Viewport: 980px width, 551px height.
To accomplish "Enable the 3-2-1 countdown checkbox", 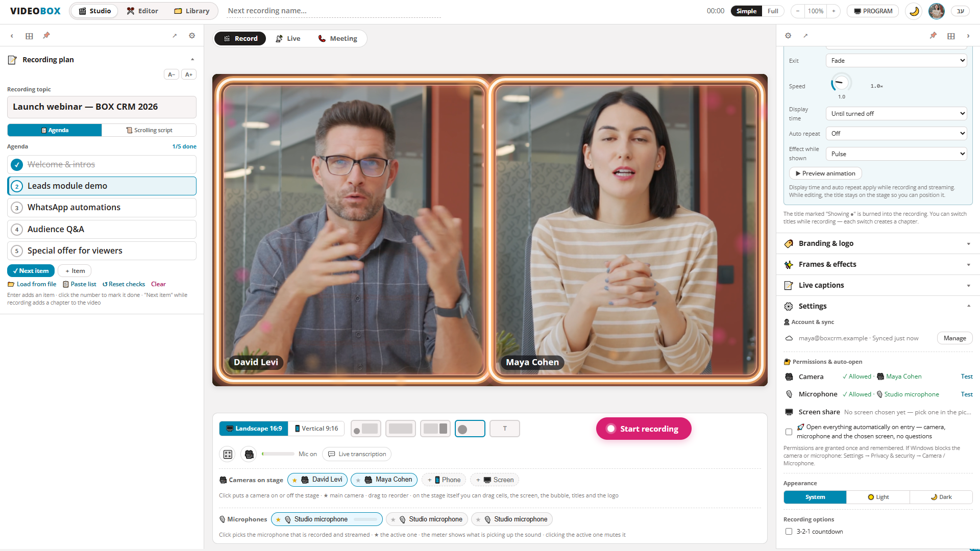I will 789,532.
